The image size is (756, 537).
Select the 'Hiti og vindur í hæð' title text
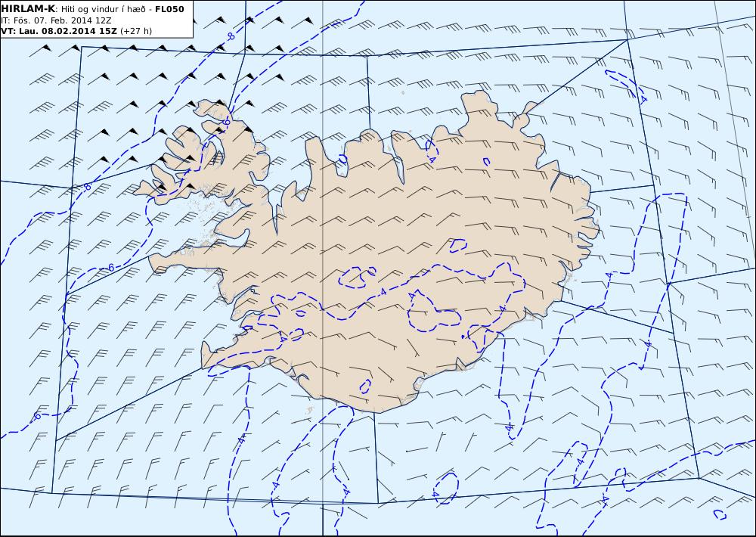point(103,9)
